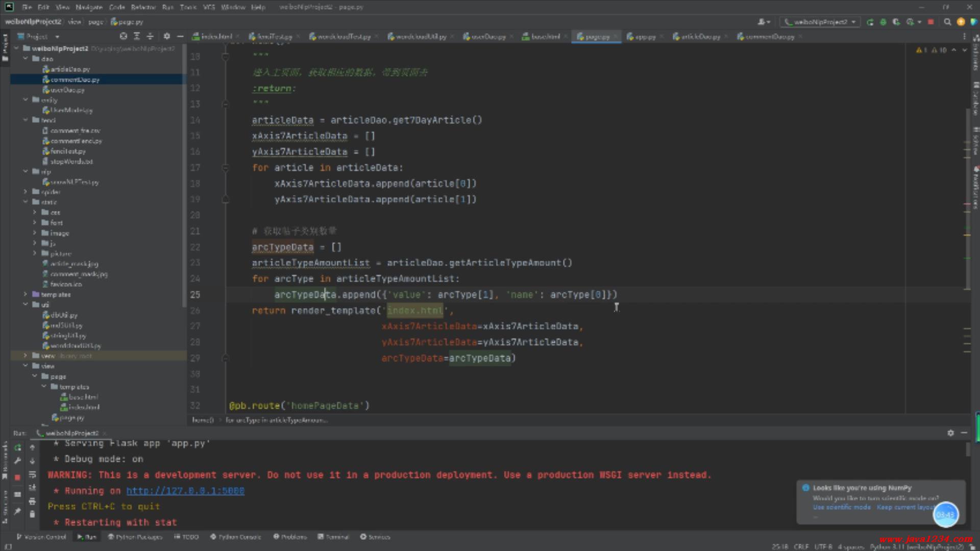Open Project panel settings gear
The width and height of the screenshot is (980, 551).
167,36
